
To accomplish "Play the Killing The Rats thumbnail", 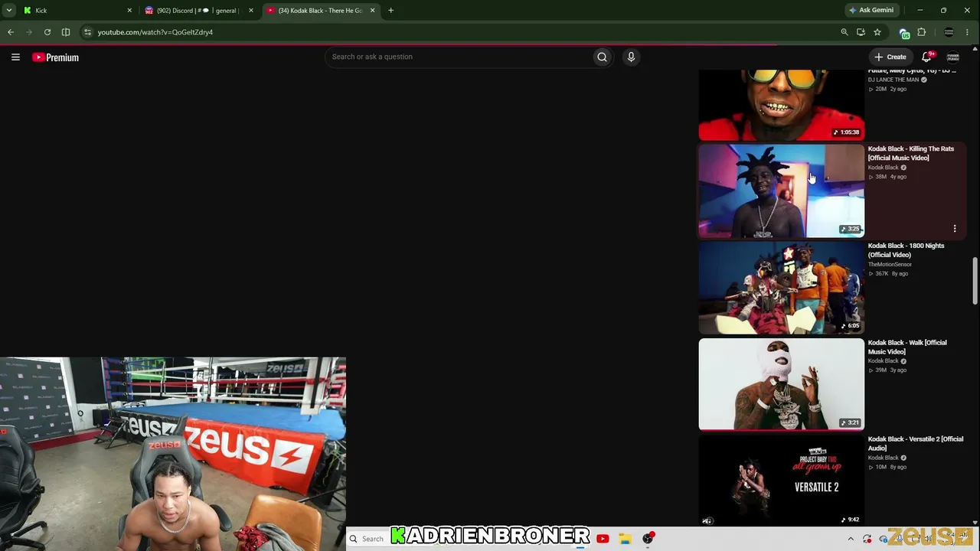I will pyautogui.click(x=781, y=191).
